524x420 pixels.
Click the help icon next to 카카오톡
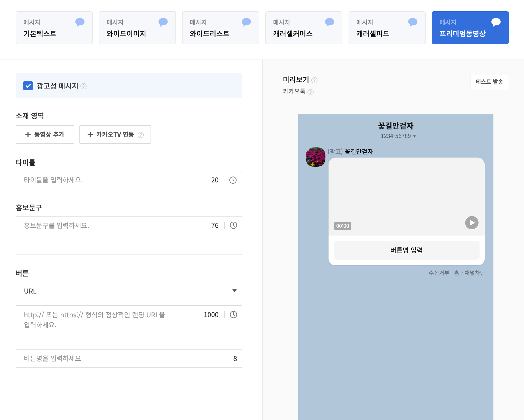point(311,92)
